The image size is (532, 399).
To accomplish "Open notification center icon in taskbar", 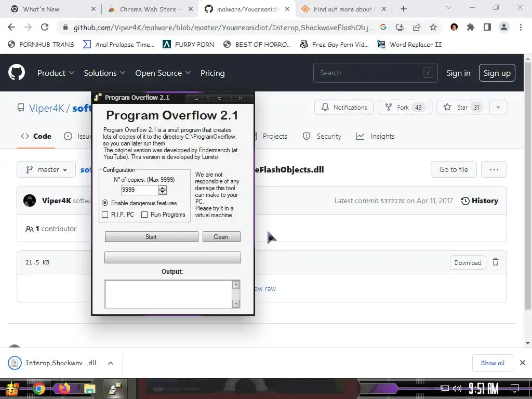I will pyautogui.click(x=515, y=388).
